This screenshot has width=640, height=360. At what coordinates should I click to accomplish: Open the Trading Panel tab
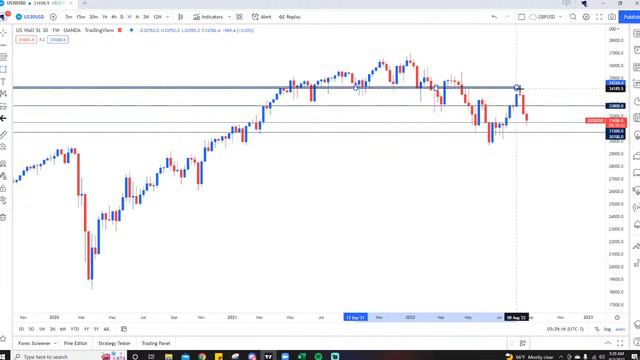[x=156, y=343]
